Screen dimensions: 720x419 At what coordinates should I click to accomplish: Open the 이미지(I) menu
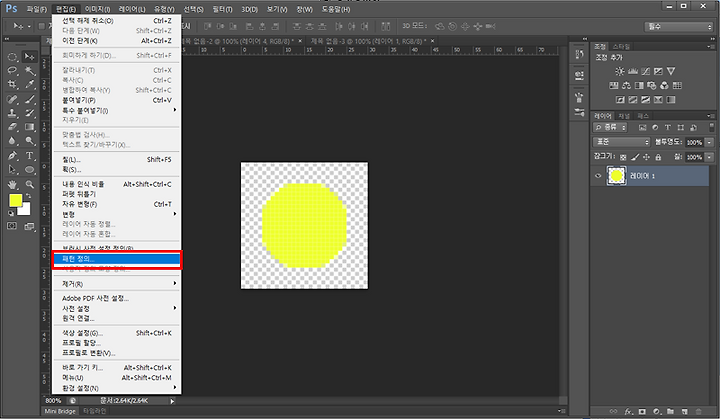click(x=97, y=9)
